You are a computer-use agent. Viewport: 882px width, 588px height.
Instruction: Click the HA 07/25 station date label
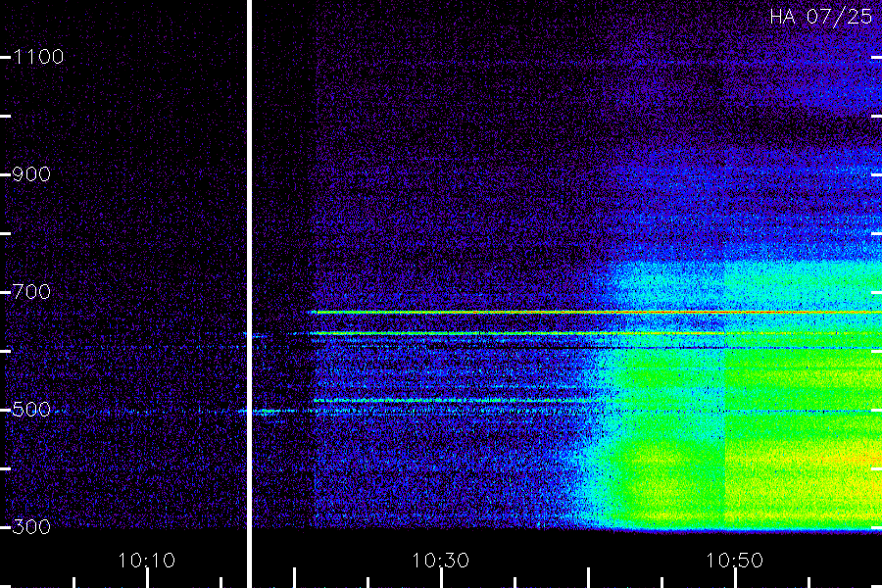point(820,17)
